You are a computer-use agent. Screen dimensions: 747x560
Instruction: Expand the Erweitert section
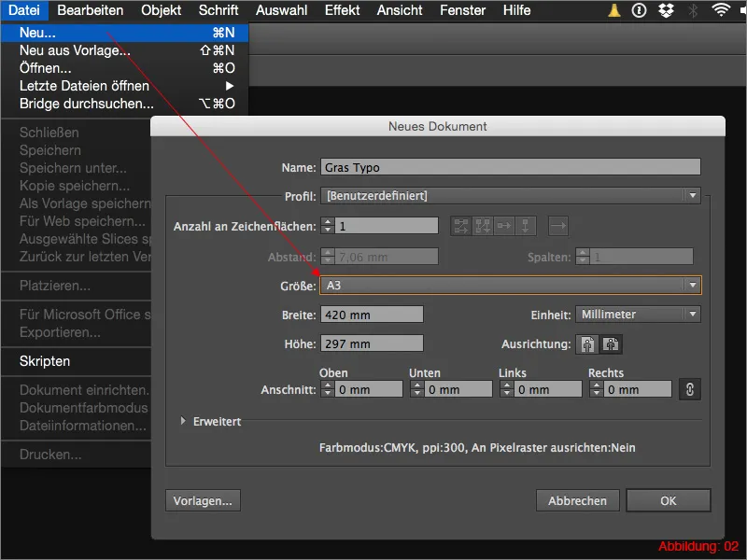[x=183, y=421]
